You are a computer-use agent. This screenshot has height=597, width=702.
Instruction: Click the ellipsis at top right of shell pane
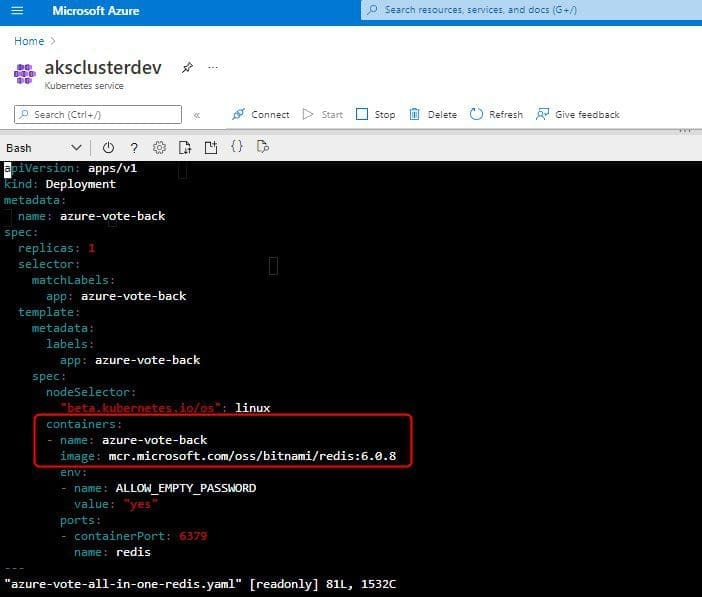(x=685, y=131)
